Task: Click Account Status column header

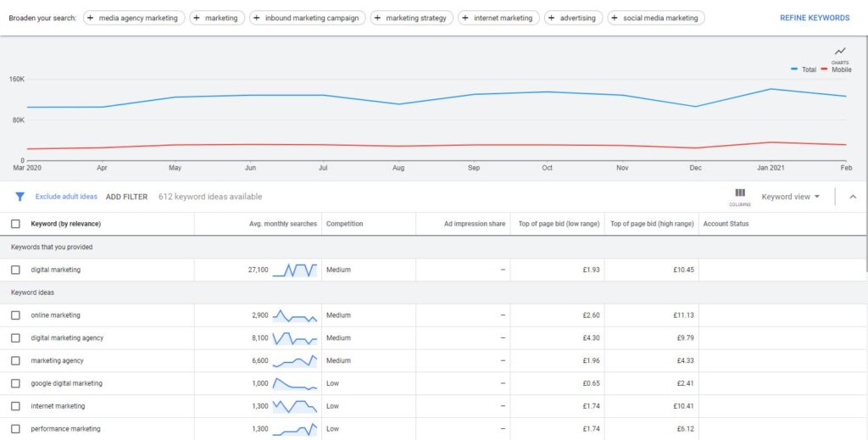Action: tap(726, 224)
